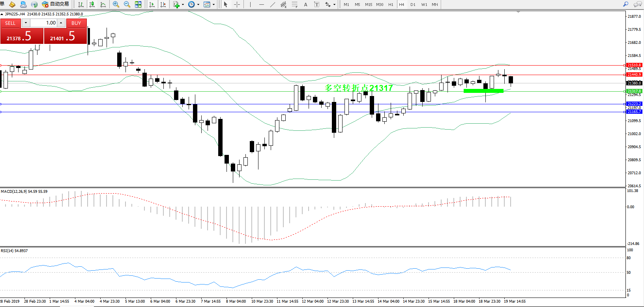Viewport: 644px width, 307px height.
Task: Toggle the candlestick chart mode
Action: 92,4
